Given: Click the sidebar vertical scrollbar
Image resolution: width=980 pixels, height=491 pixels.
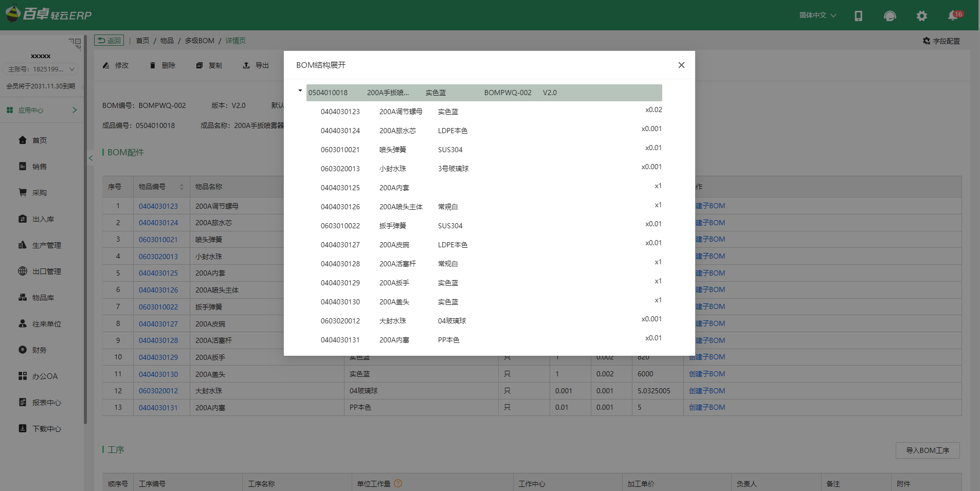Looking at the screenshot, I should coord(85,229).
